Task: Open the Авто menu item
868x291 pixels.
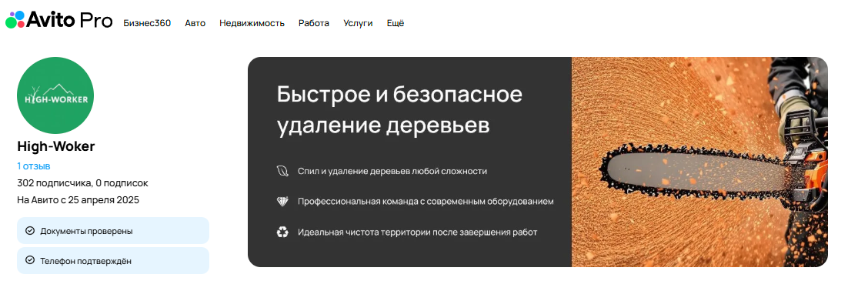Action: 195,23
